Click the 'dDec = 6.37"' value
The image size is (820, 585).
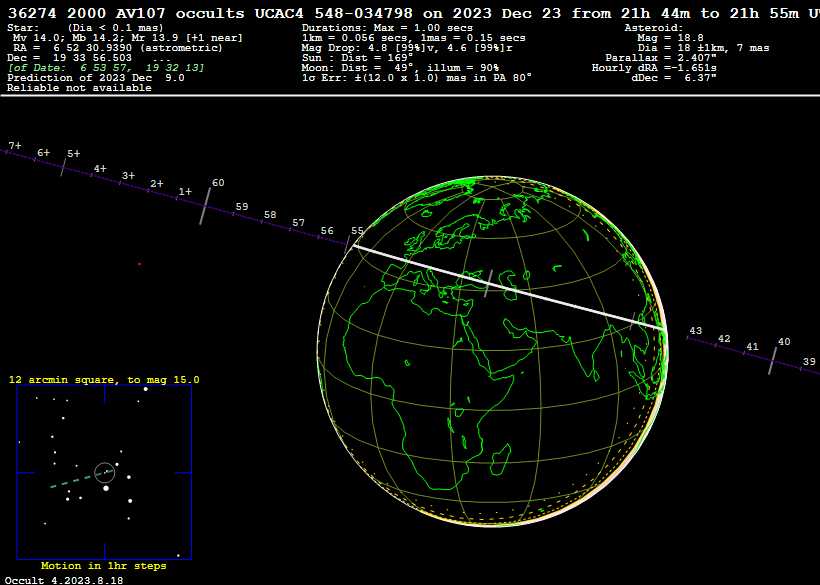point(674,78)
